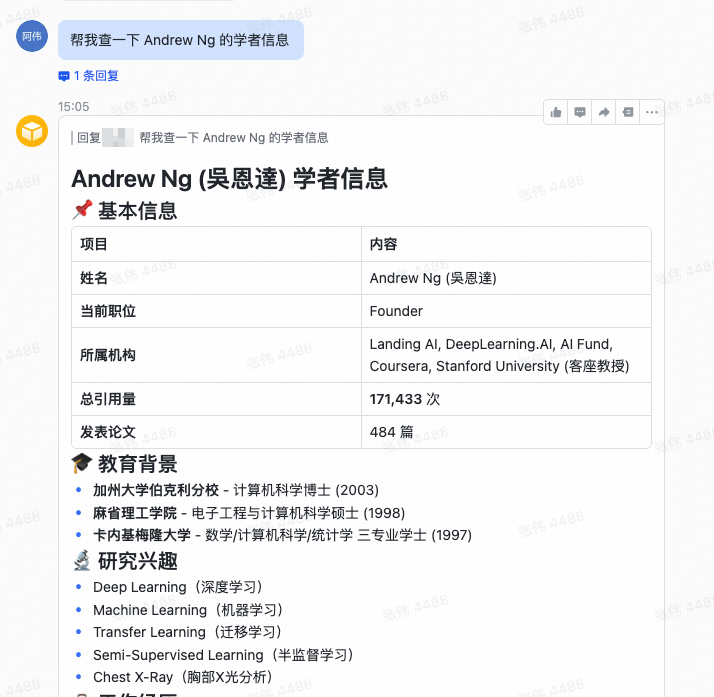714x697 pixels.
Task: Click the Deep Learning (深度学习) item
Action: point(178,587)
